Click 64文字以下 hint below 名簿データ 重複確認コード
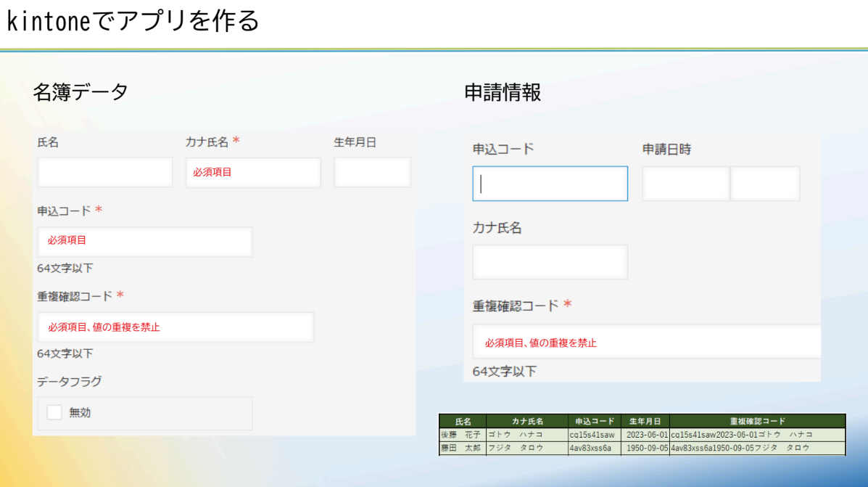Viewport: 868px width, 487px height. (65, 353)
